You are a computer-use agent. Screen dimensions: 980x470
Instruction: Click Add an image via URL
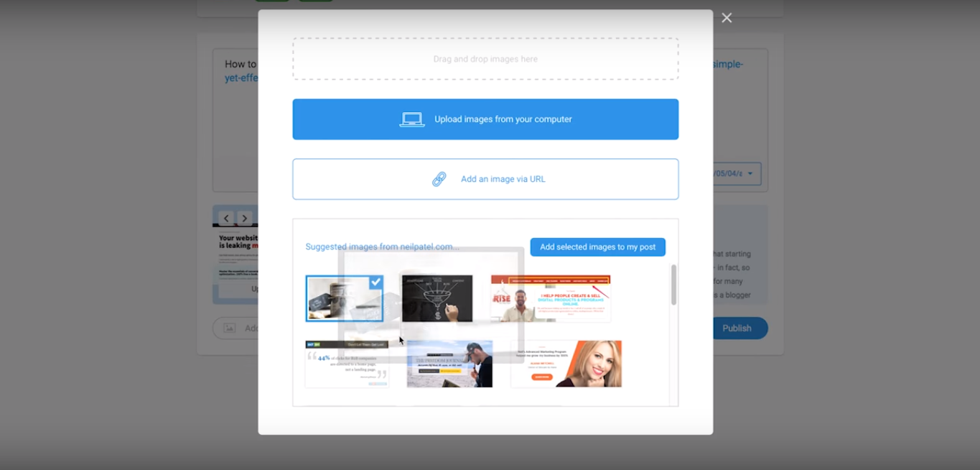pos(485,179)
